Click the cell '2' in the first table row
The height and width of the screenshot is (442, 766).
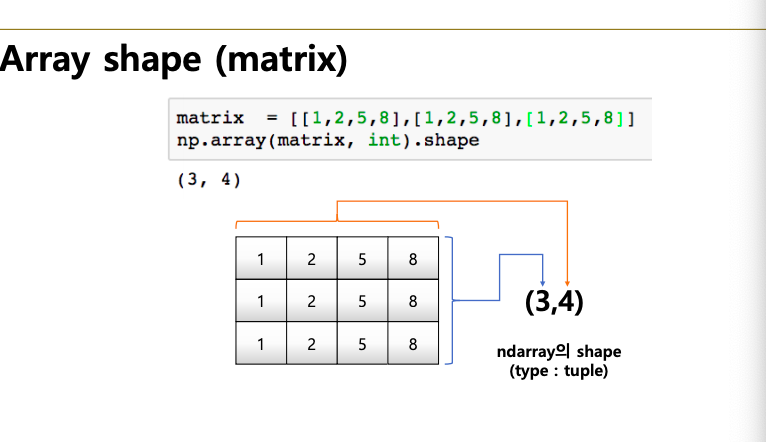312,258
